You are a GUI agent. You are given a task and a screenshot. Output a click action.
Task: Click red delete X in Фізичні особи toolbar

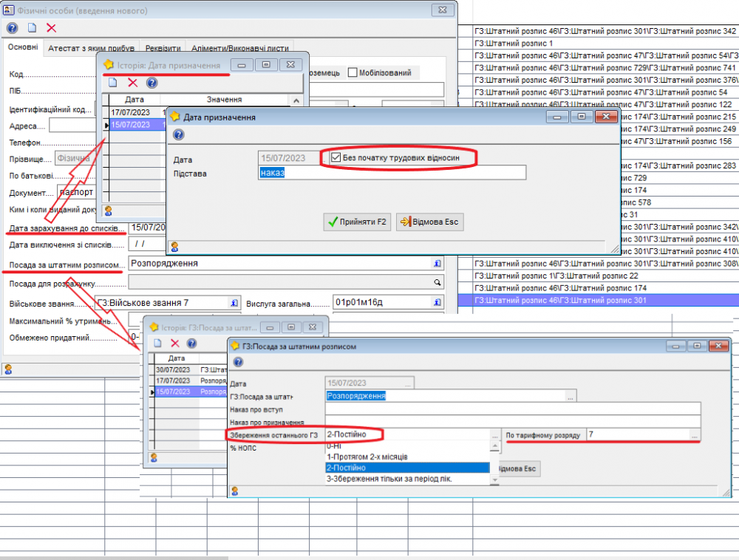click(x=51, y=28)
